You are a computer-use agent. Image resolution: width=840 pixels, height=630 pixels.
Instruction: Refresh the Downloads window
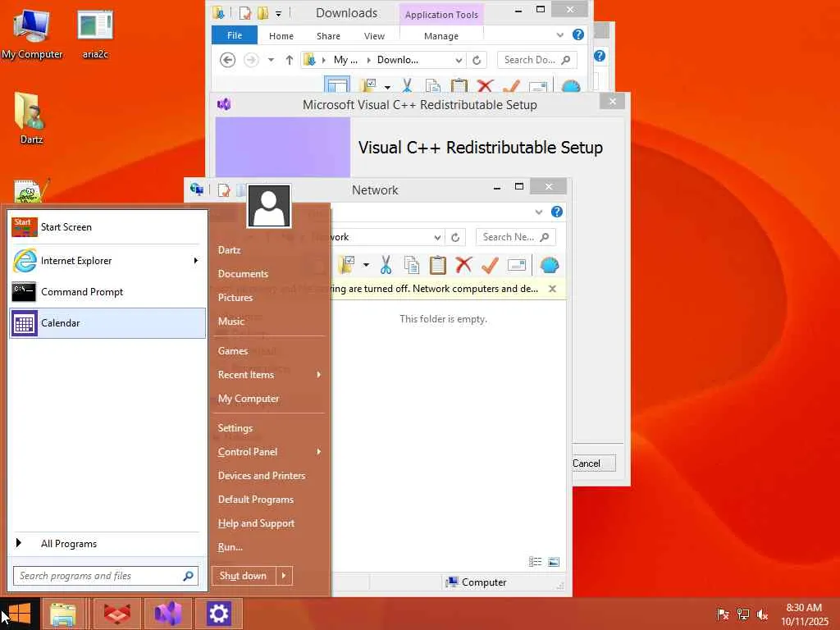[x=477, y=60]
